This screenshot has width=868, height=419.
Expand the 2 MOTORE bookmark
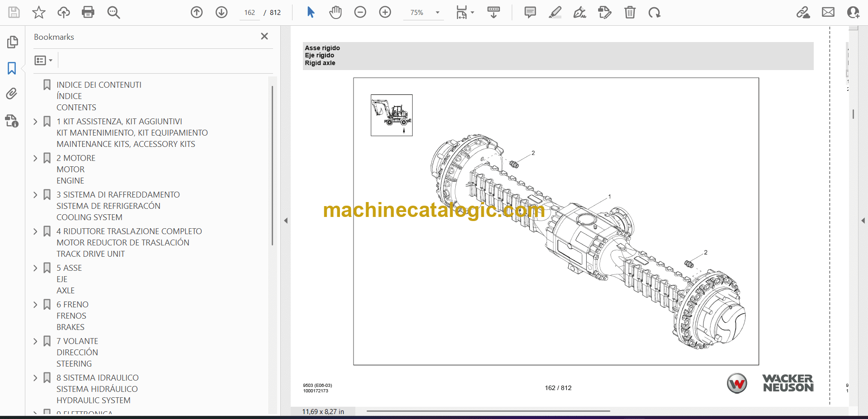click(x=35, y=158)
